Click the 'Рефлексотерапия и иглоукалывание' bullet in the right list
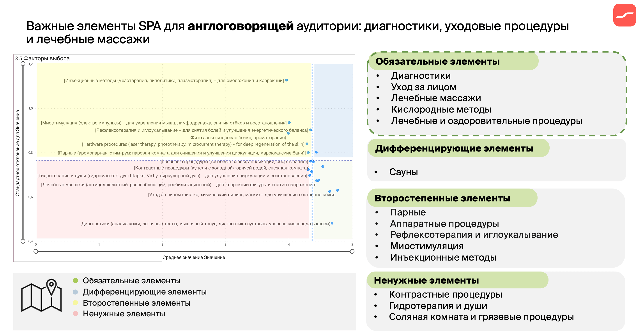Screen dimensions: 644x335 pos(474,235)
